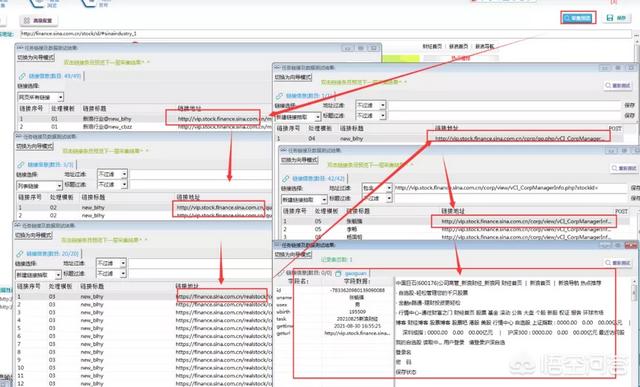Click the chain-link icon beside 49/49 link count
This screenshot has width=640, height=387.
(x=22, y=76)
